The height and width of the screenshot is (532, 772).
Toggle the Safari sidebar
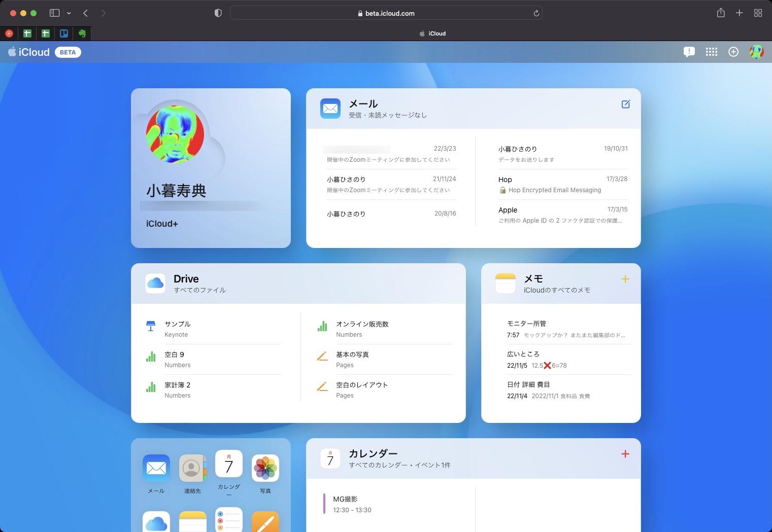pyautogui.click(x=55, y=13)
